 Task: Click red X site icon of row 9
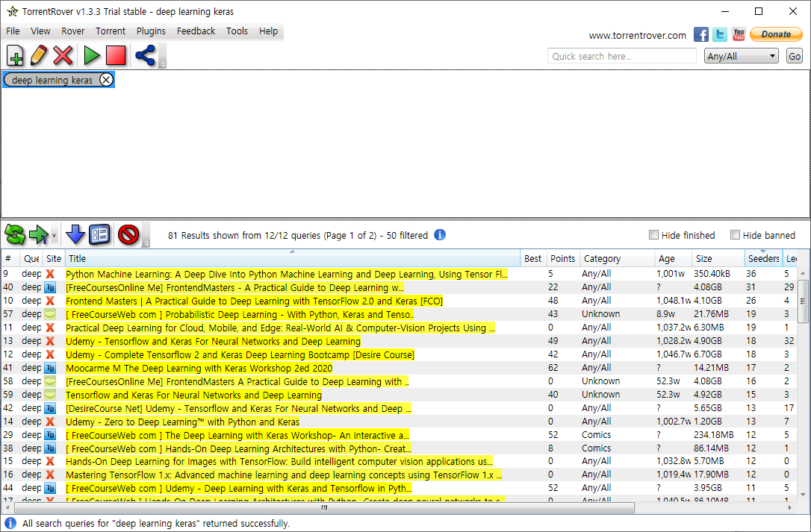point(50,274)
